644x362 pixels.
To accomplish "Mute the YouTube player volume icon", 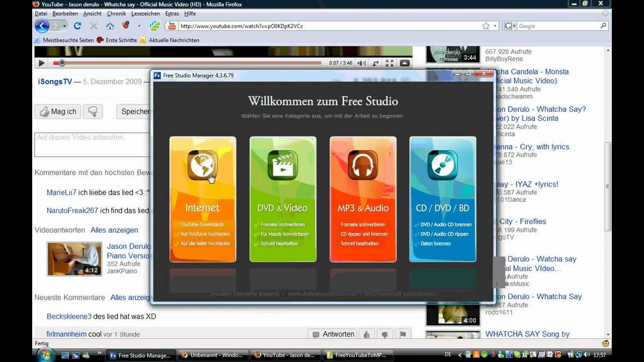I will point(361,63).
